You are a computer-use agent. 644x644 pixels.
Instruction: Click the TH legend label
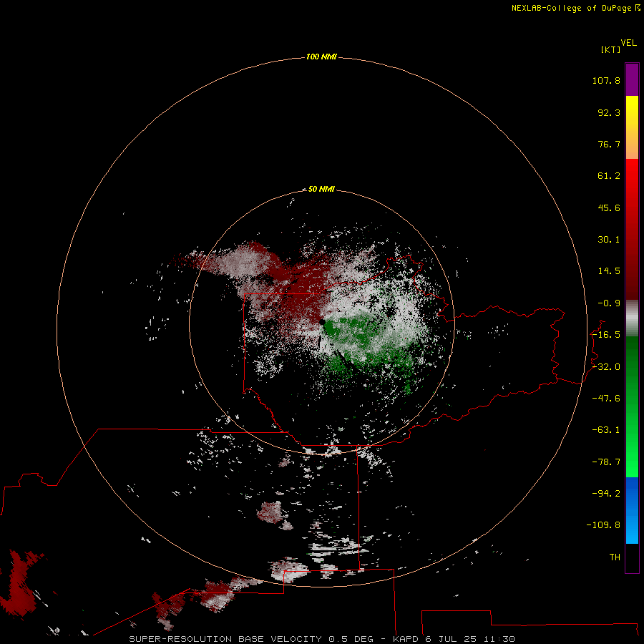click(x=615, y=557)
